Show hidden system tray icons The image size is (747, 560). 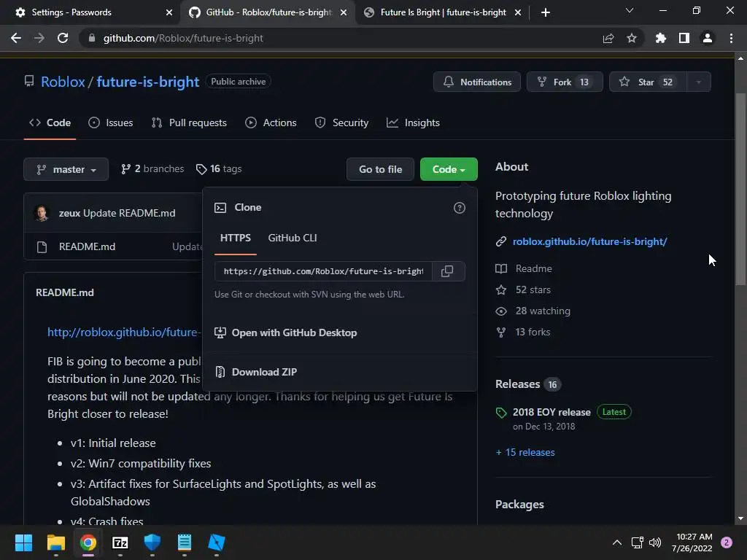(617, 542)
